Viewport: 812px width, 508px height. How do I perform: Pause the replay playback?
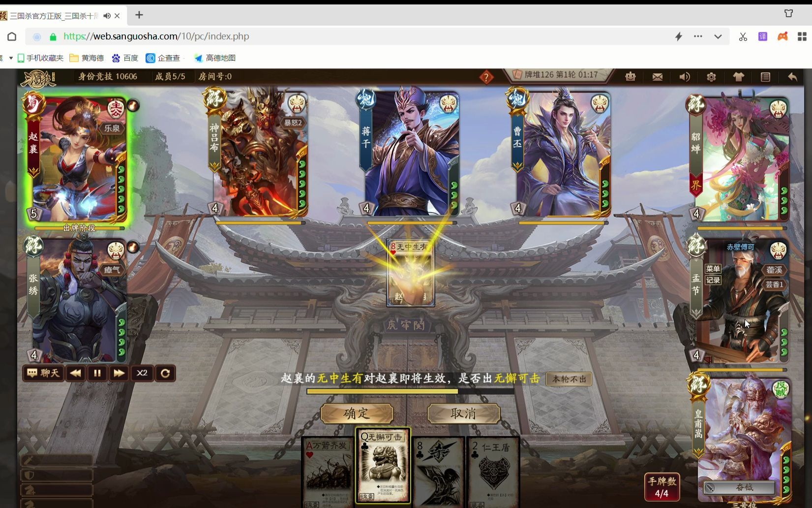[x=97, y=373]
